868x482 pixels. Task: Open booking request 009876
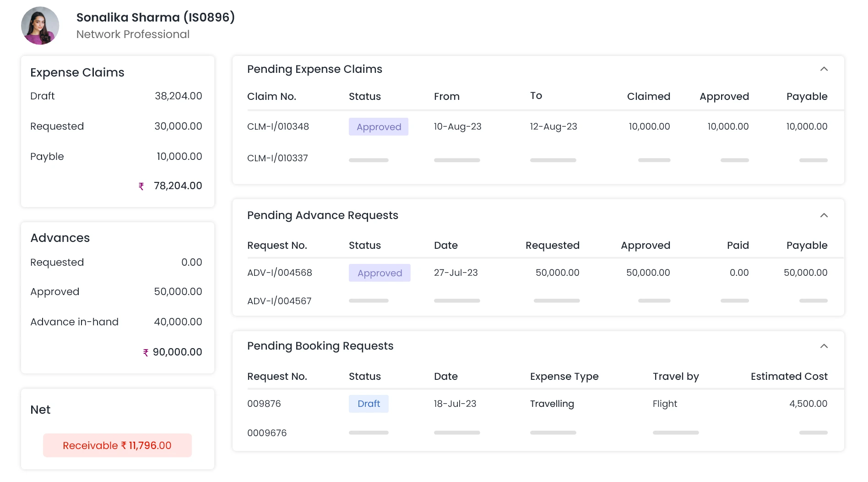[264, 404]
